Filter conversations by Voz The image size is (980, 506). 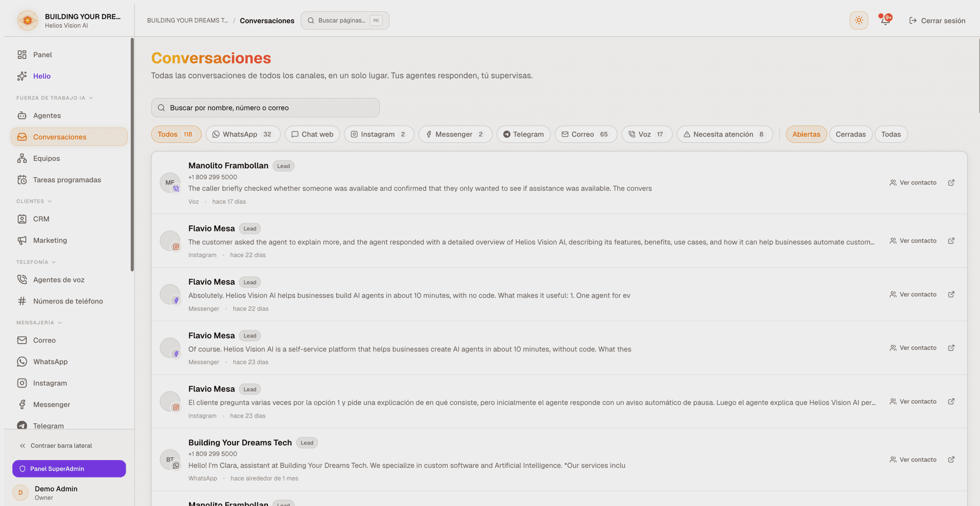647,134
